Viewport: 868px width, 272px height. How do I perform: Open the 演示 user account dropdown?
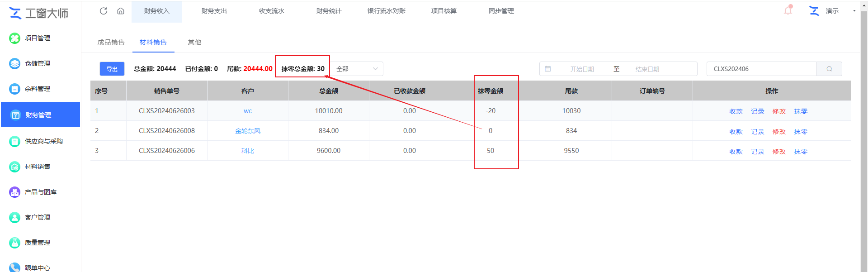click(832, 11)
